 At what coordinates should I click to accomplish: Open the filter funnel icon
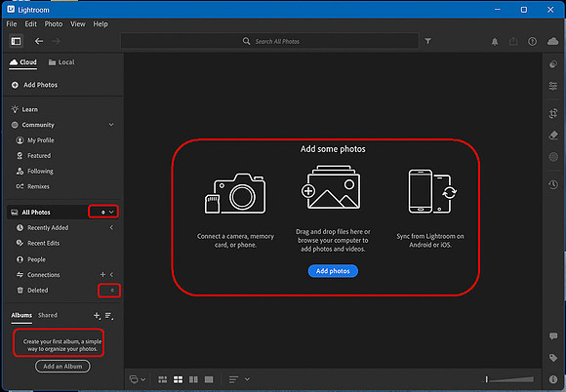coord(427,41)
